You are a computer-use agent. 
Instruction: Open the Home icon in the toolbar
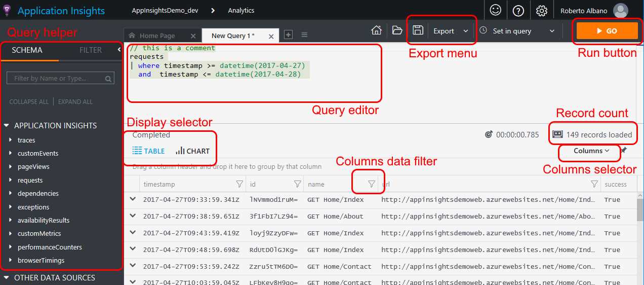[376, 30]
